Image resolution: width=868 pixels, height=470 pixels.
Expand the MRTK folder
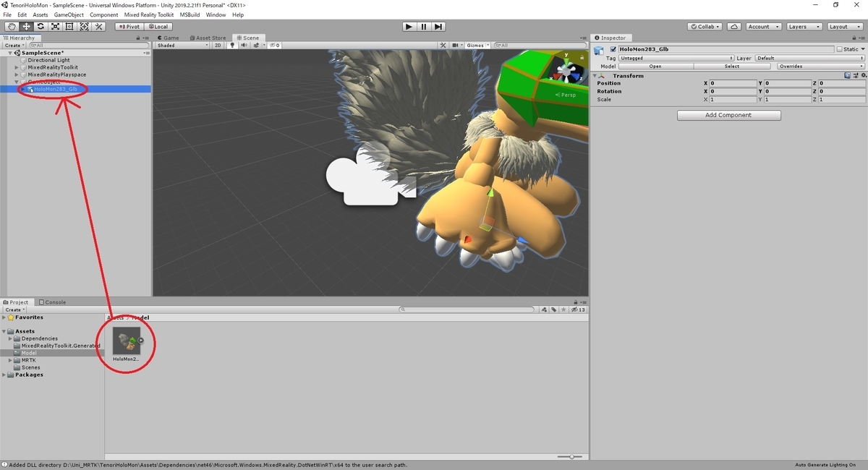point(11,360)
